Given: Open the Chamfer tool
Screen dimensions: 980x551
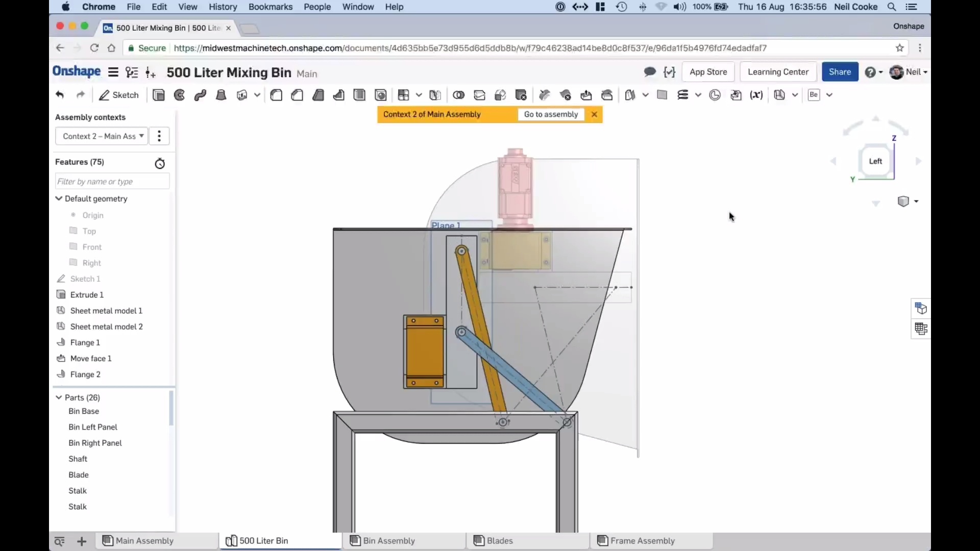Looking at the screenshot, I should point(297,95).
